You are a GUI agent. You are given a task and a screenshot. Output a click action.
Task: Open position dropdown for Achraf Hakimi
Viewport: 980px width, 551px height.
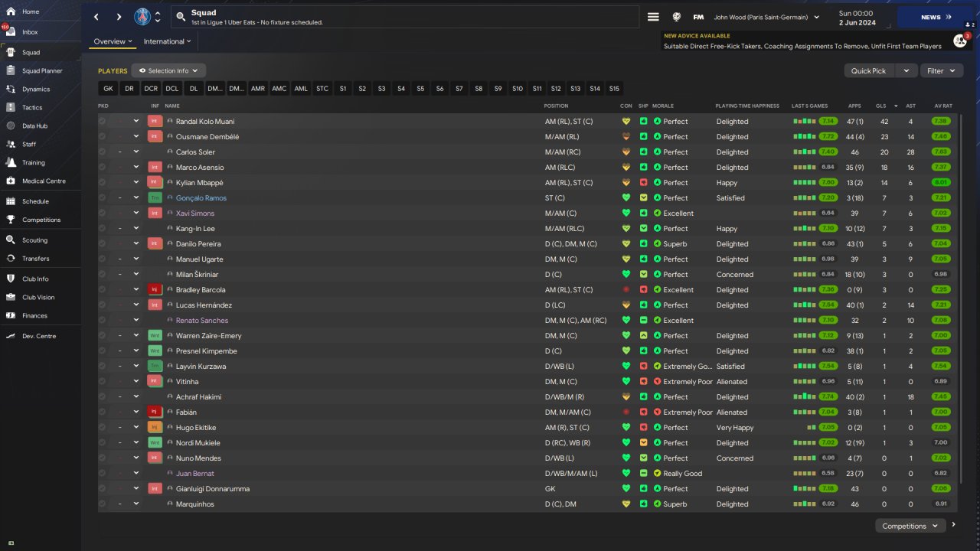pyautogui.click(x=136, y=396)
